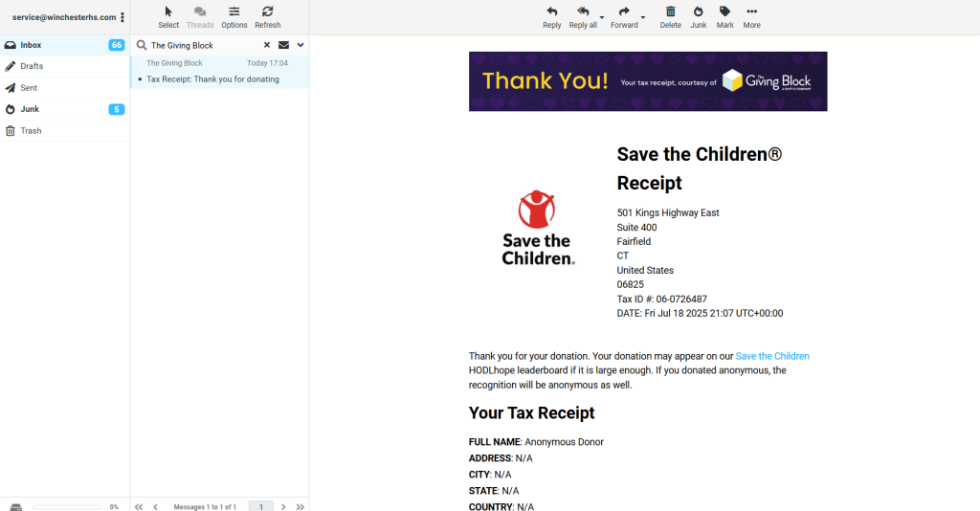980x511 pixels.
Task: Click the Select toolbar button
Action: pos(168,17)
